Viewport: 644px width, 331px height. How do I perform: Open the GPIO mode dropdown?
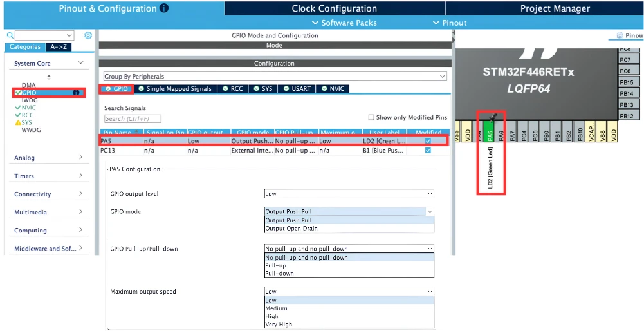pyautogui.click(x=349, y=211)
